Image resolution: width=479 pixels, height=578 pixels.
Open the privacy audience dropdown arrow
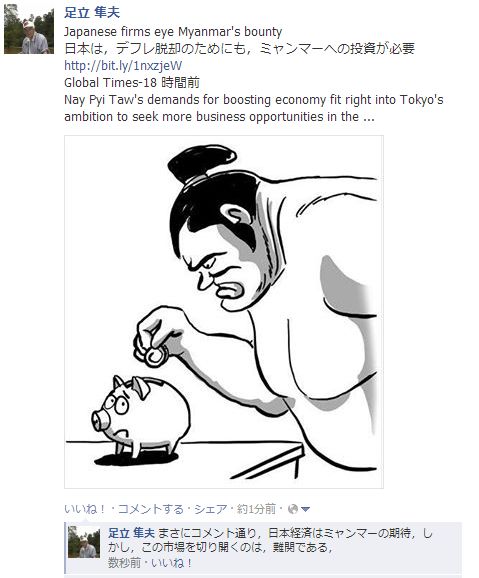[x=305, y=509]
